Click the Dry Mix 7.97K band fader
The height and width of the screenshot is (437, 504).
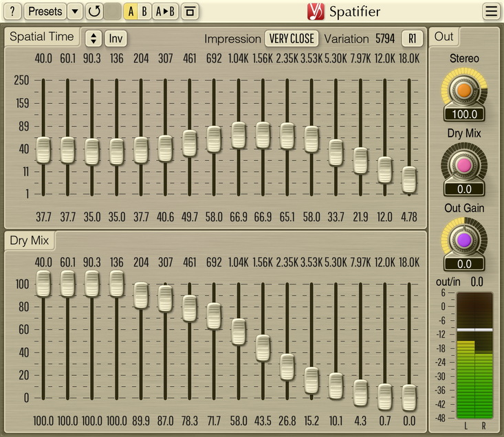[x=360, y=393]
